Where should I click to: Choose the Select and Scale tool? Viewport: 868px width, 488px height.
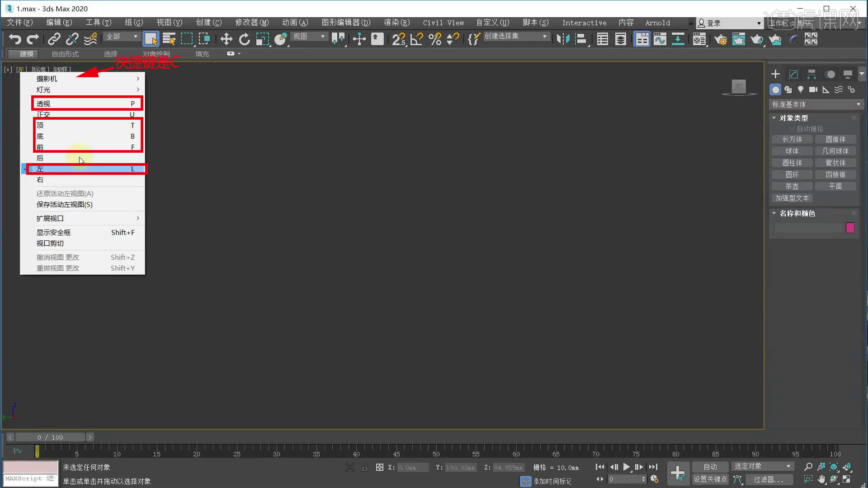click(x=262, y=39)
